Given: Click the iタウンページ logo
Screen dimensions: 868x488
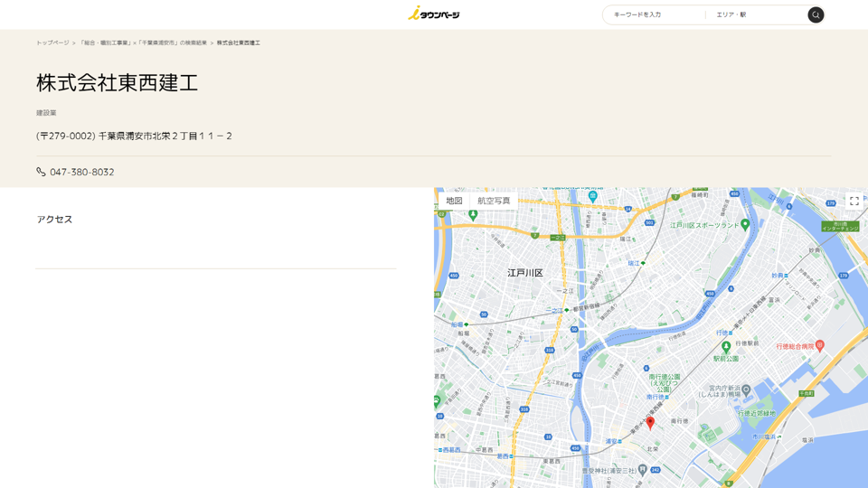Looking at the screenshot, I should (x=434, y=14).
